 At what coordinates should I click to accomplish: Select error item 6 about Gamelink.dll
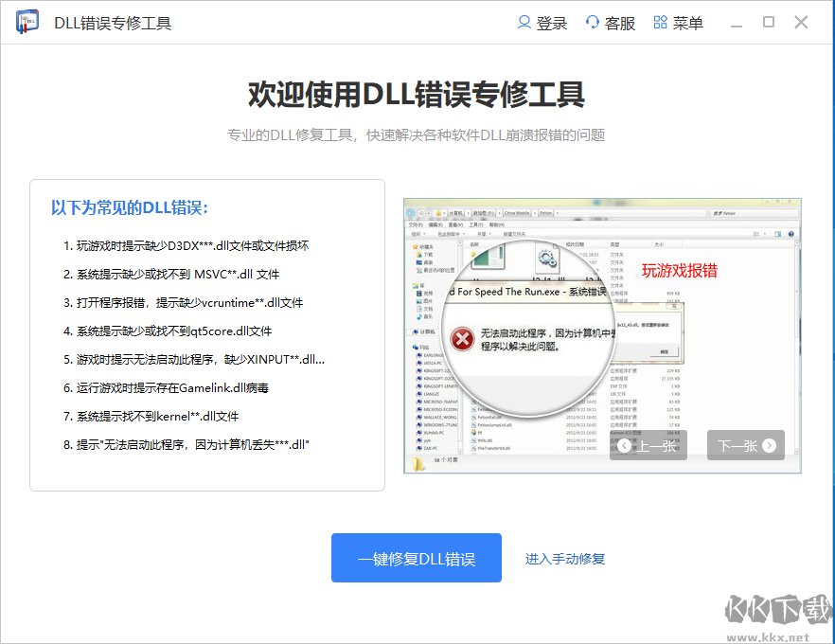166,387
